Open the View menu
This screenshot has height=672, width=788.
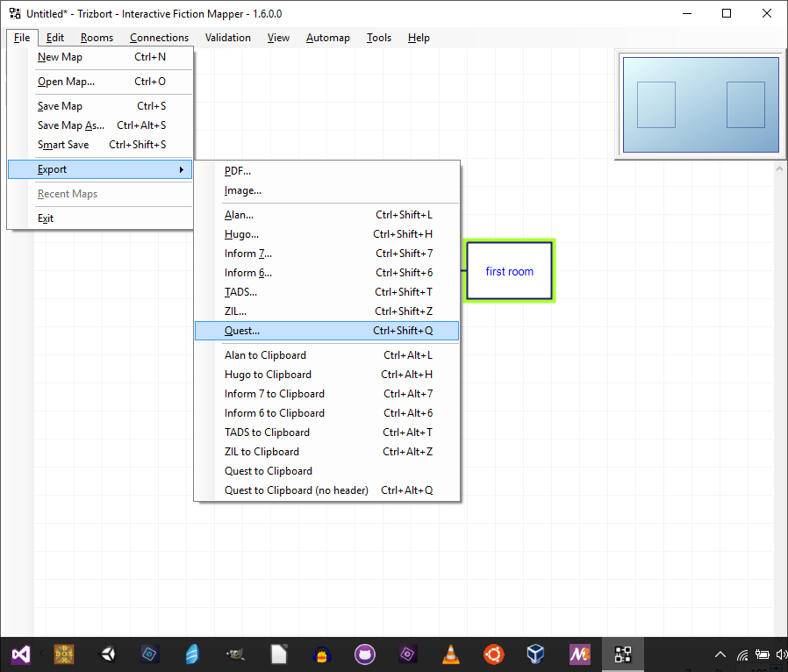point(278,38)
